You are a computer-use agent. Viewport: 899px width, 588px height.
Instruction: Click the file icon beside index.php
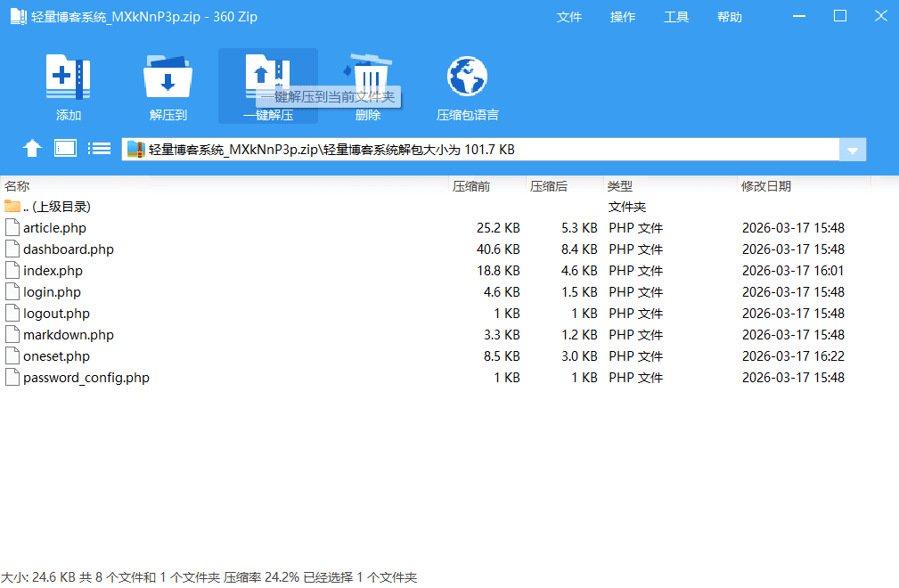11,270
